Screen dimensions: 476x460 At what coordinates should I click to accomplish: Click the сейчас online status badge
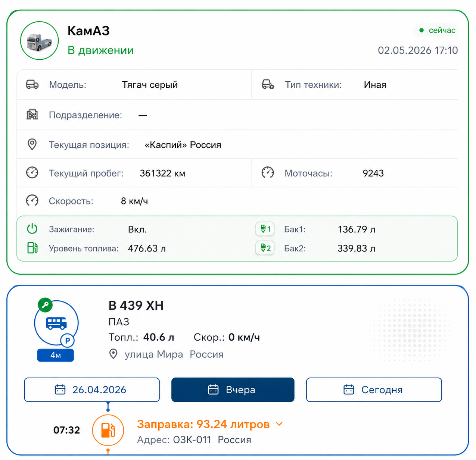tap(437, 30)
